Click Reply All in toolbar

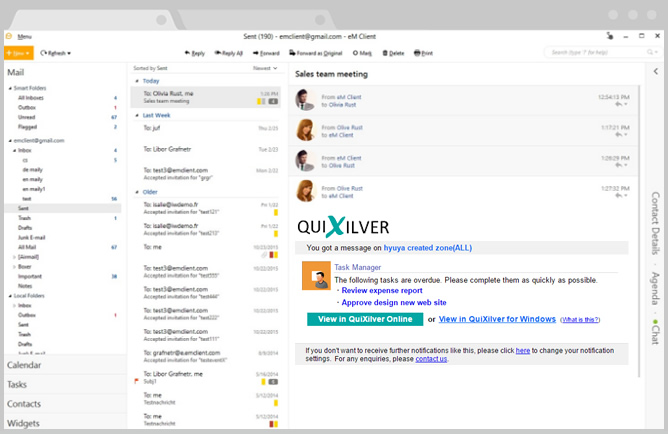229,53
